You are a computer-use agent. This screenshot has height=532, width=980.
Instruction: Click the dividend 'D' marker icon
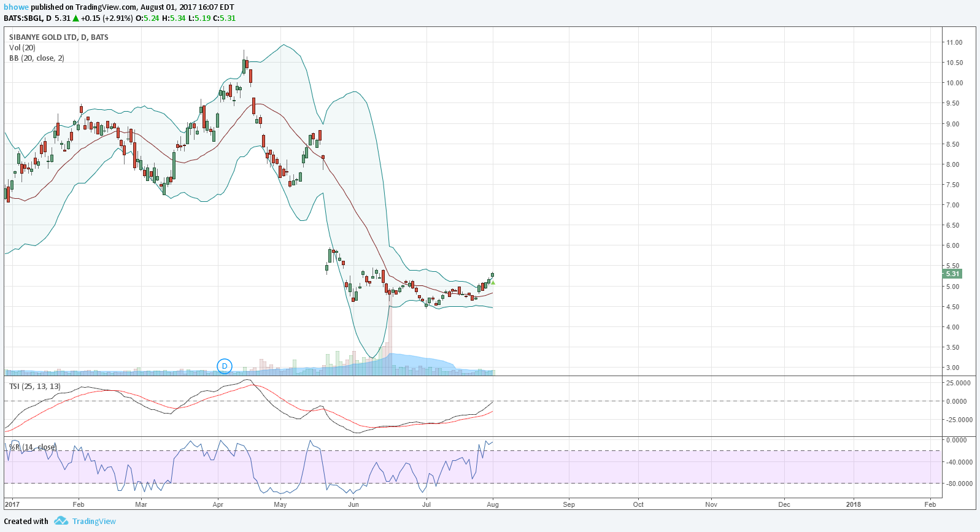225,366
